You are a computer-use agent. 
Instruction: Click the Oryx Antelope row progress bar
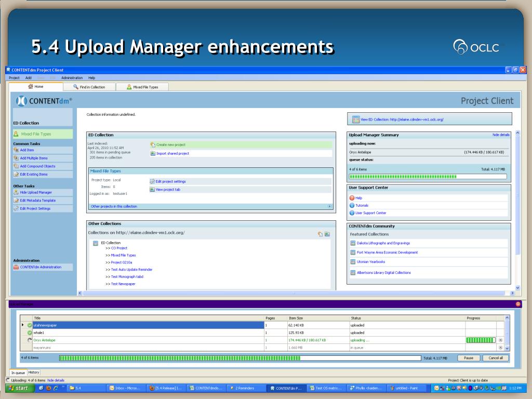(x=481, y=340)
